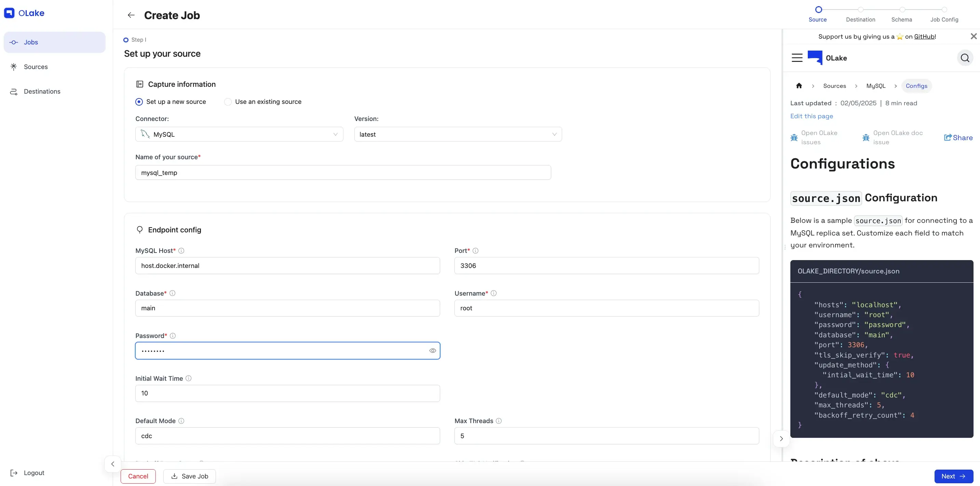This screenshot has width=980, height=486.
Task: Open the Version dropdown showing latest
Action: 458,134
